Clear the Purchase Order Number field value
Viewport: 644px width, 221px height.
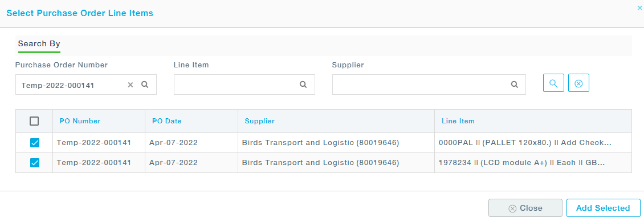pos(130,85)
